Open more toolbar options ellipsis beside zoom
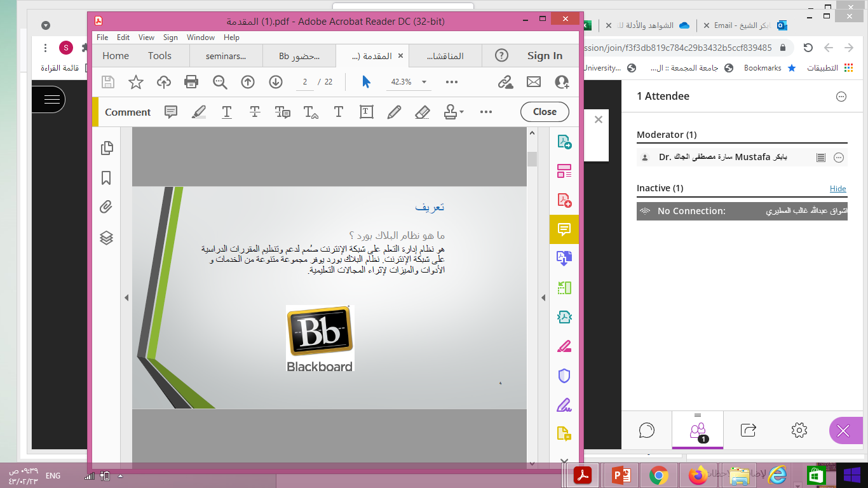 click(x=452, y=82)
